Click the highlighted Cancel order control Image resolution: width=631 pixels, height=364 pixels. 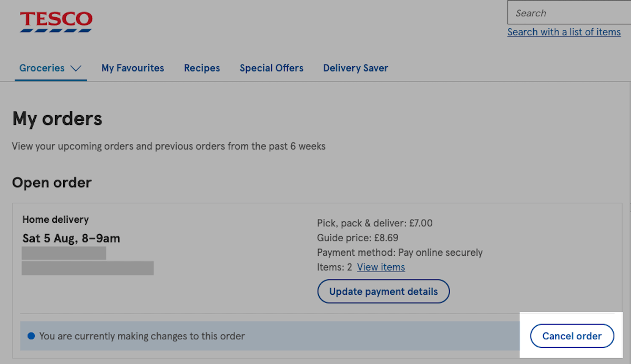click(x=572, y=336)
